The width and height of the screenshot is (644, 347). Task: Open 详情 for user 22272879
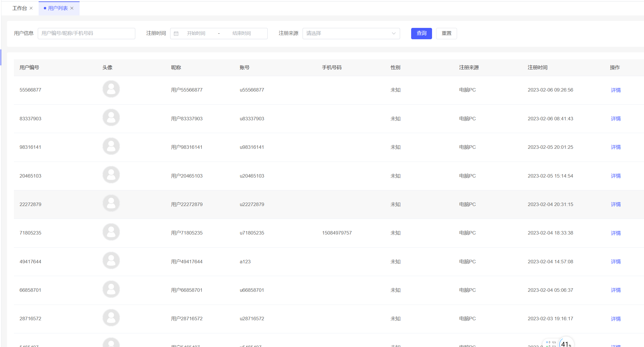(x=616, y=204)
